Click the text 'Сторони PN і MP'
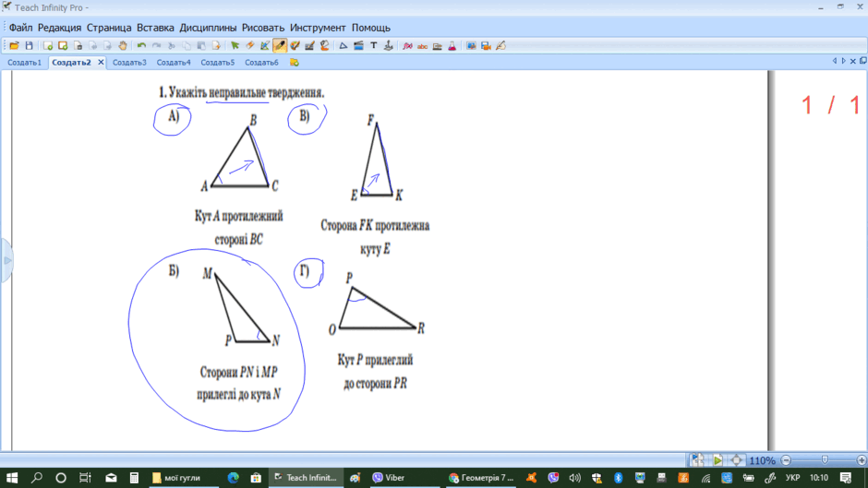Viewport: 868px width, 488px height. pos(238,372)
